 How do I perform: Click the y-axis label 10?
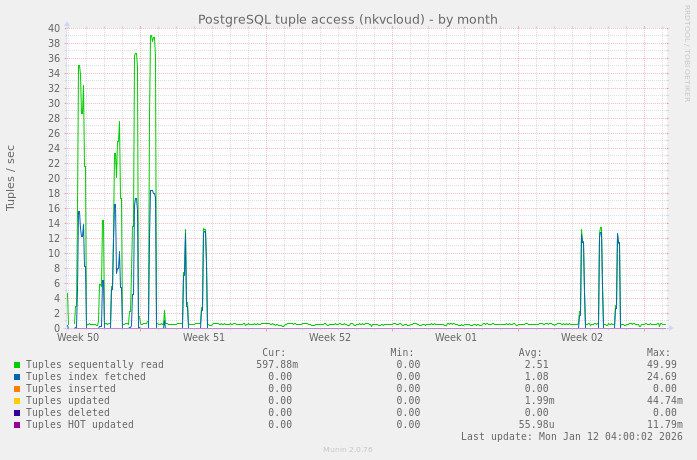coord(54,254)
